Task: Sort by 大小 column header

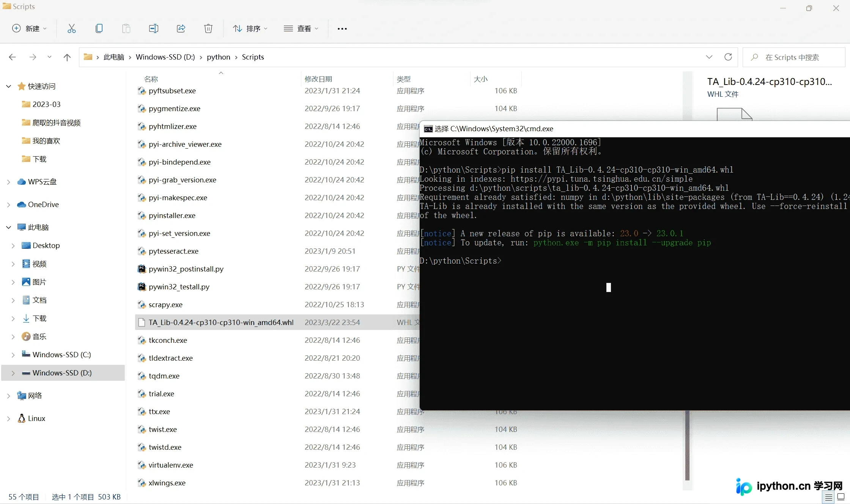Action: coord(480,79)
